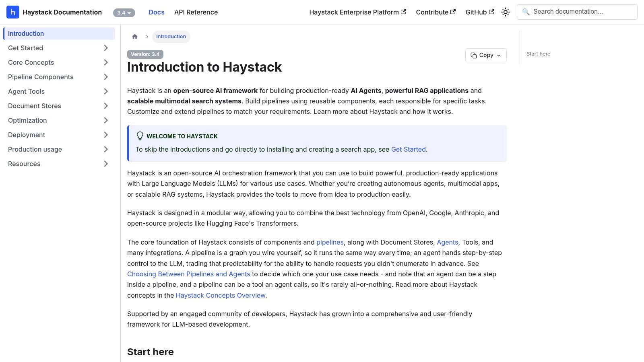Expand the Deployment chevron
Image resolution: width=644 pixels, height=362 pixels.
pyautogui.click(x=106, y=135)
